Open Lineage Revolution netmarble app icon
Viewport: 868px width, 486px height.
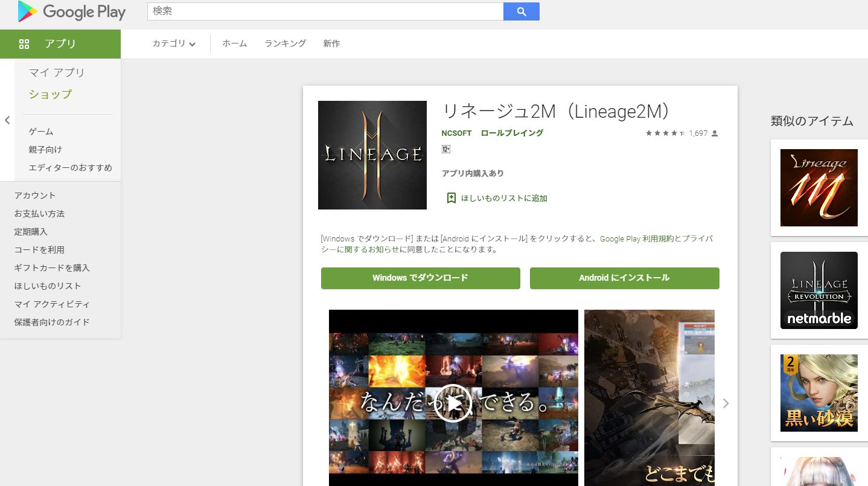[x=819, y=290]
